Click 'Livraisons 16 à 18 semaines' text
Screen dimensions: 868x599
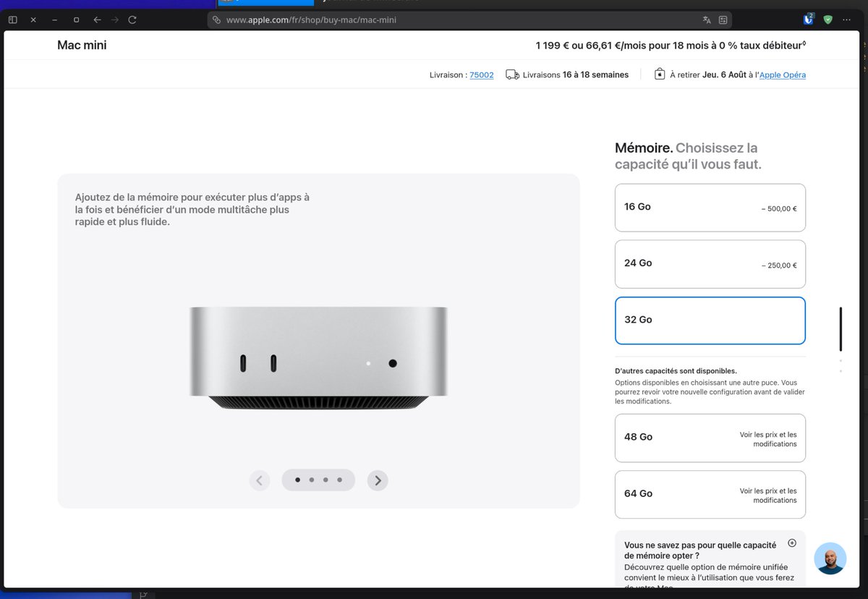tap(576, 75)
